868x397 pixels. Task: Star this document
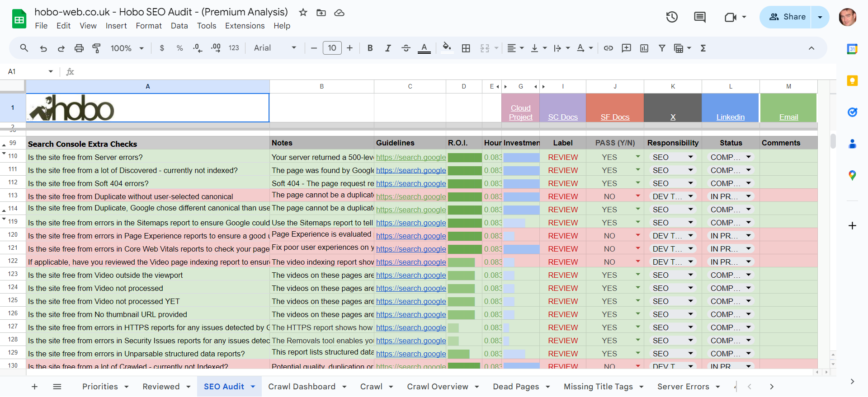303,13
